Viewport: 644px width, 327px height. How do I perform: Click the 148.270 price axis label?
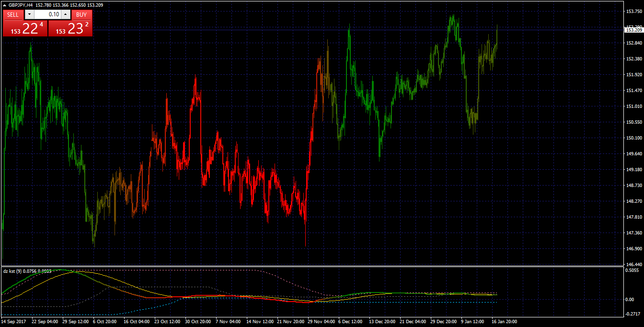coord(634,201)
